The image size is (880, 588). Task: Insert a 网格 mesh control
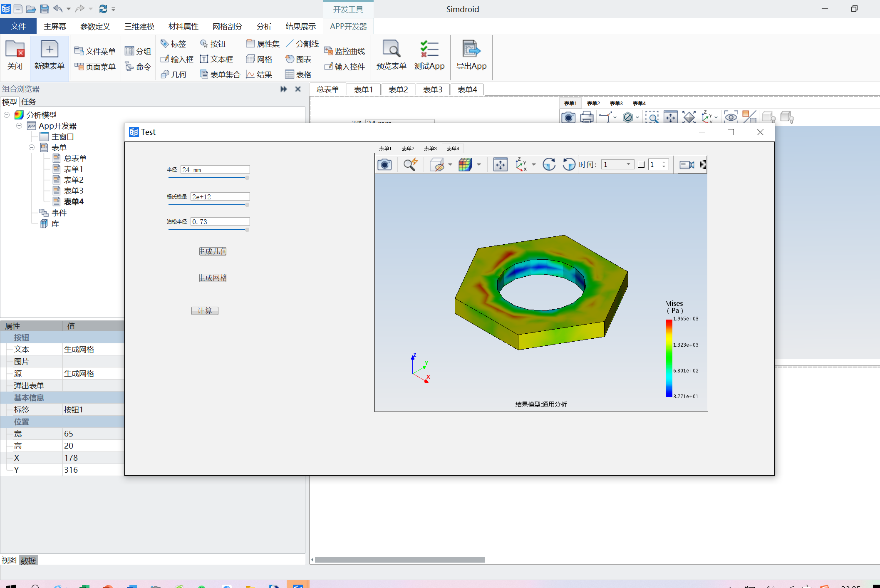click(x=259, y=59)
